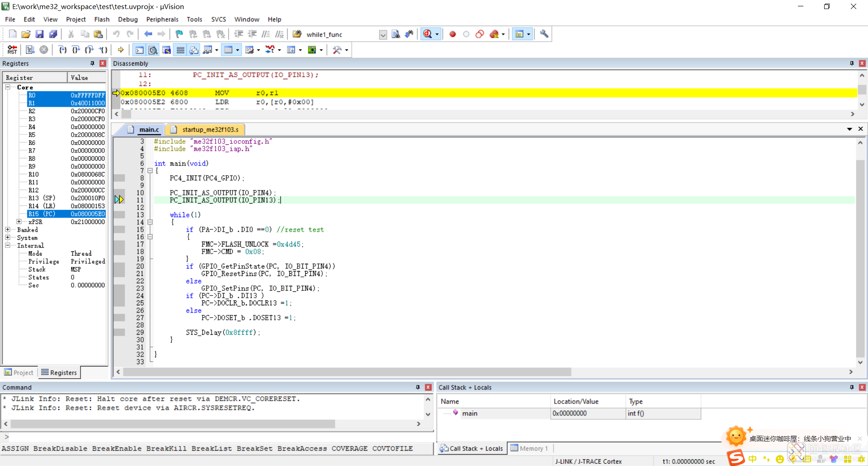868x466 pixels.
Task: Open the Serial Windows dropdown arrow
Action: (258, 50)
